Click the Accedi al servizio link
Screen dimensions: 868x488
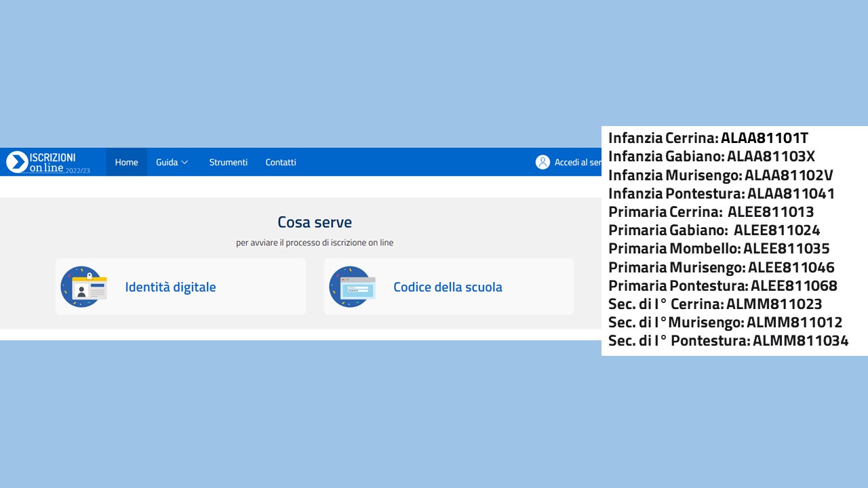tap(577, 163)
